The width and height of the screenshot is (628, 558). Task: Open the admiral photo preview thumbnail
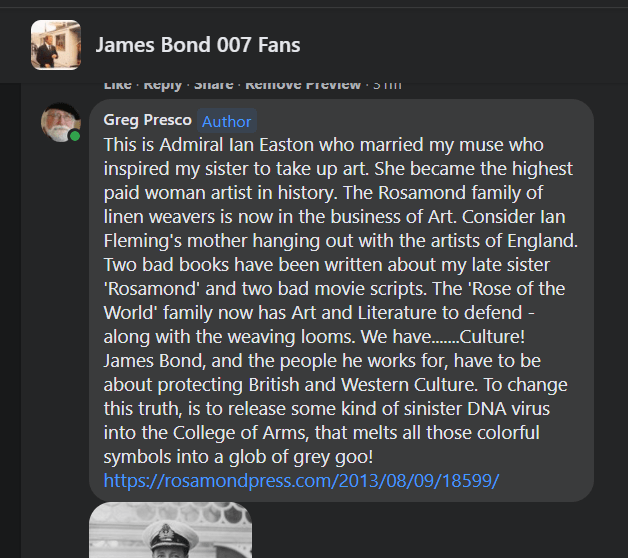(x=170, y=531)
